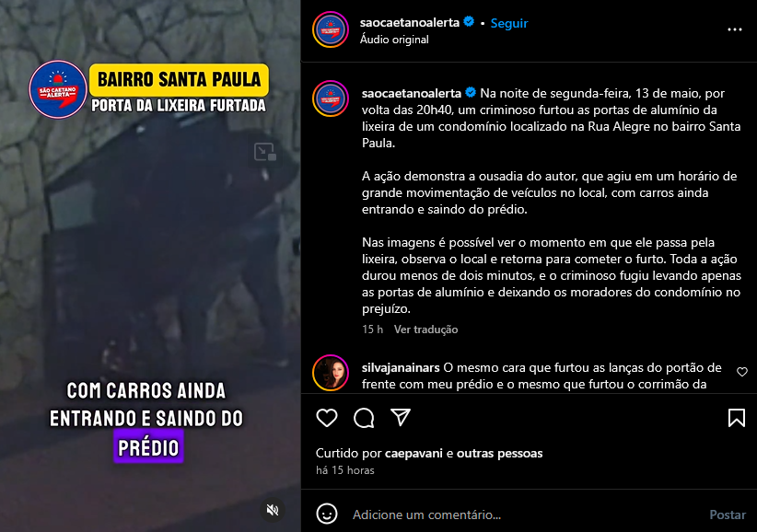Share the post via paper plane icon
This screenshot has width=757, height=532.
pyautogui.click(x=401, y=417)
